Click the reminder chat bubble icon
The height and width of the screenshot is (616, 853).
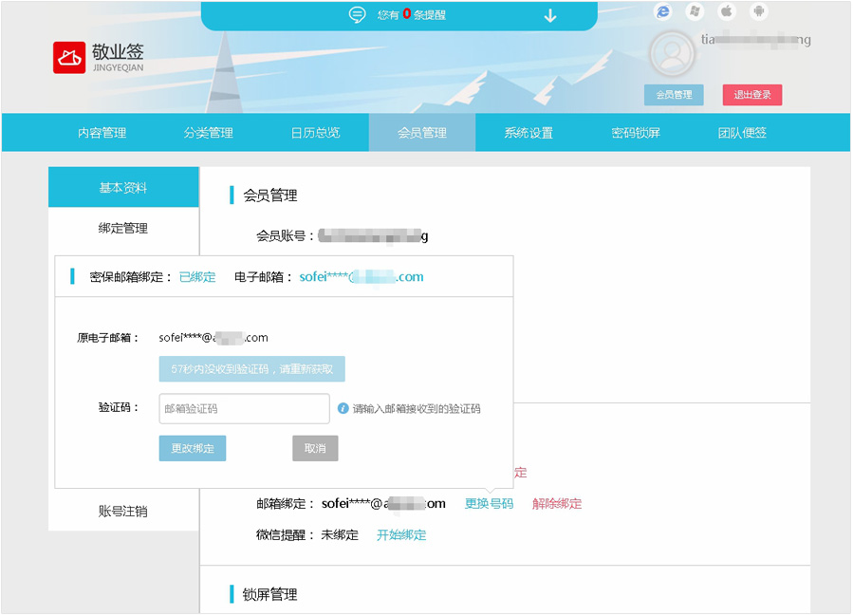358,15
